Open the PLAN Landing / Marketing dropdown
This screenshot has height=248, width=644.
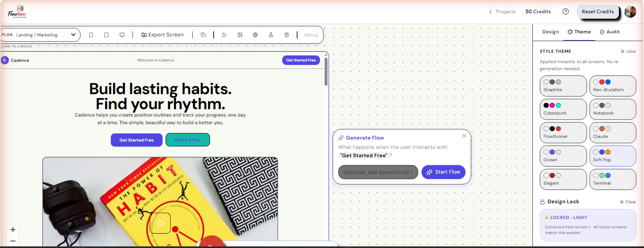[x=40, y=35]
